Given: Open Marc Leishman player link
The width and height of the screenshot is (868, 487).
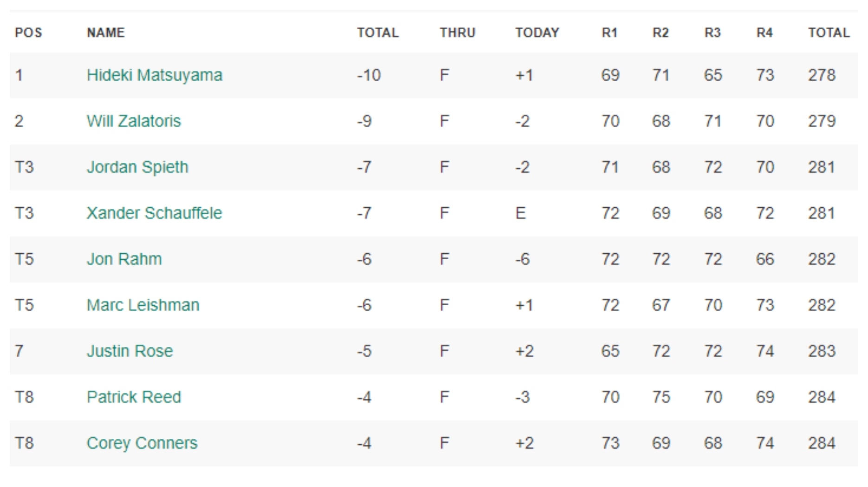Looking at the screenshot, I should tap(143, 305).
